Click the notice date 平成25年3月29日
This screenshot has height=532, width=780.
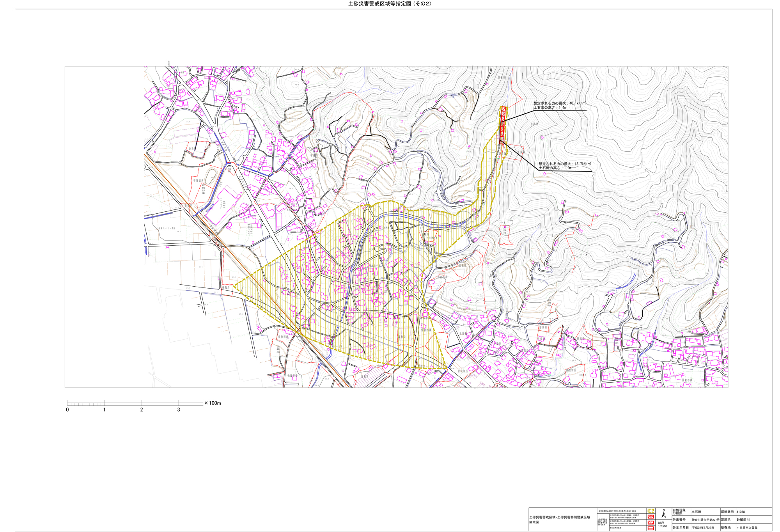point(703,528)
